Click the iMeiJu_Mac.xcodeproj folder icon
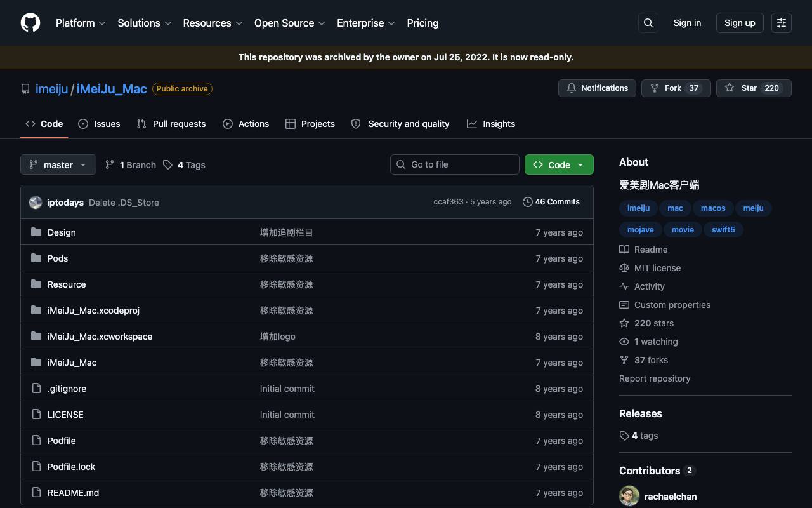This screenshot has height=508, width=812. coord(36,311)
